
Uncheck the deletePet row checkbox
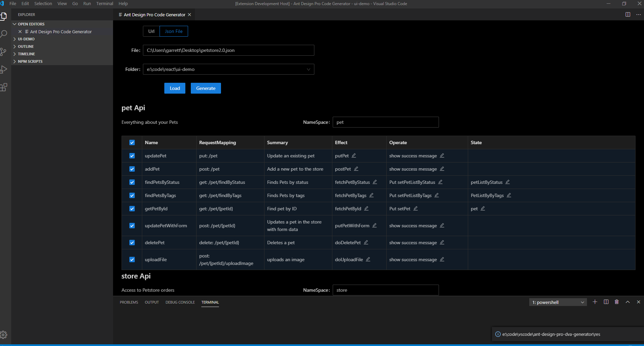pyautogui.click(x=132, y=243)
